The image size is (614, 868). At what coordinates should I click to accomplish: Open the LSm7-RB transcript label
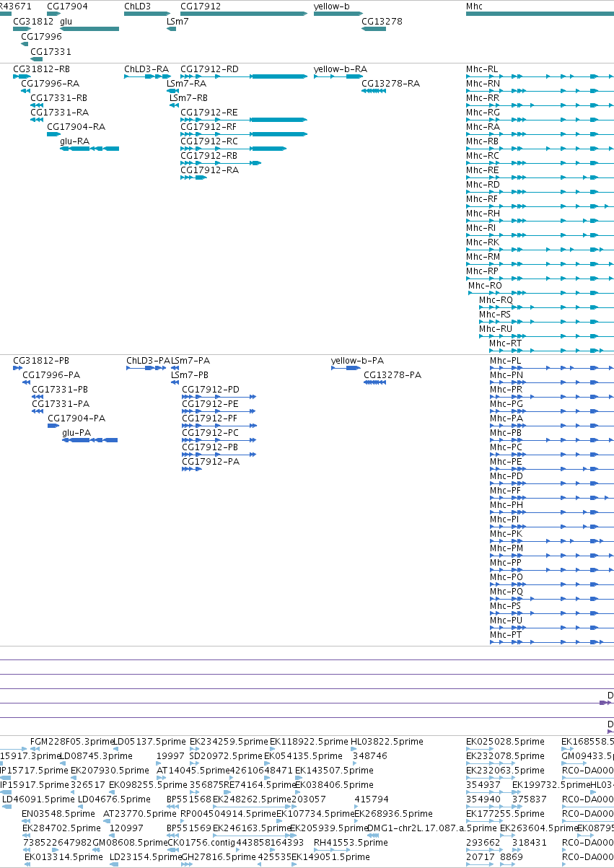click(189, 98)
